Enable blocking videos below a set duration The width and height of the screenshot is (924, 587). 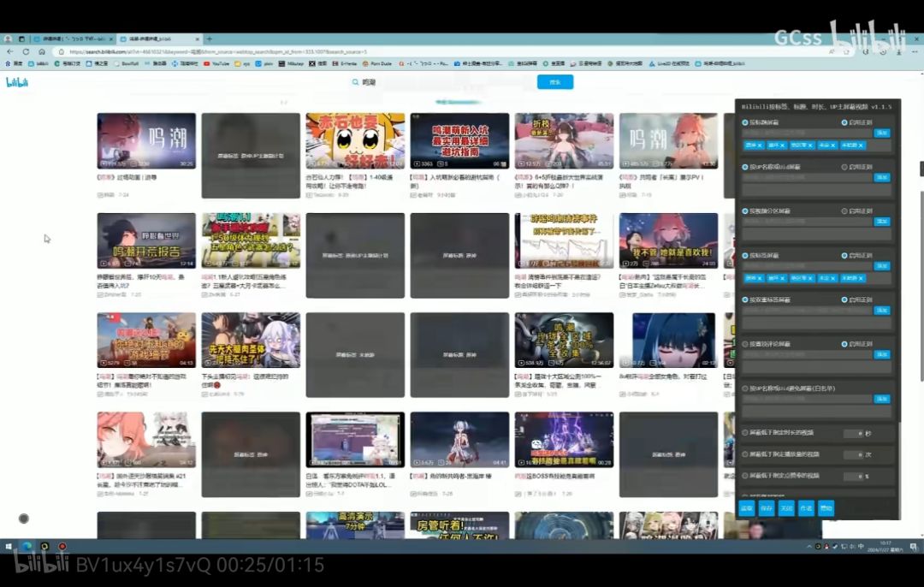pyautogui.click(x=745, y=433)
